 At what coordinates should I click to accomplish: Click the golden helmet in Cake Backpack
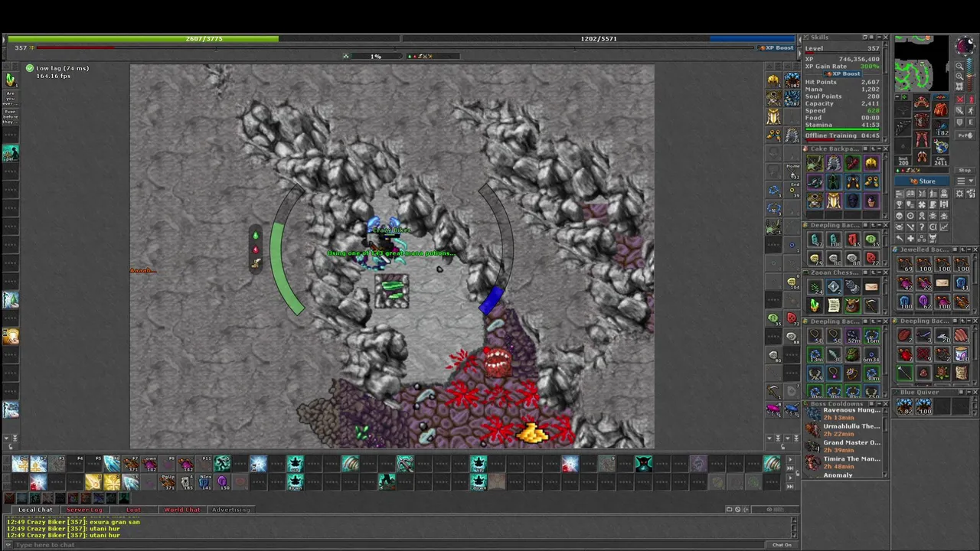871,163
